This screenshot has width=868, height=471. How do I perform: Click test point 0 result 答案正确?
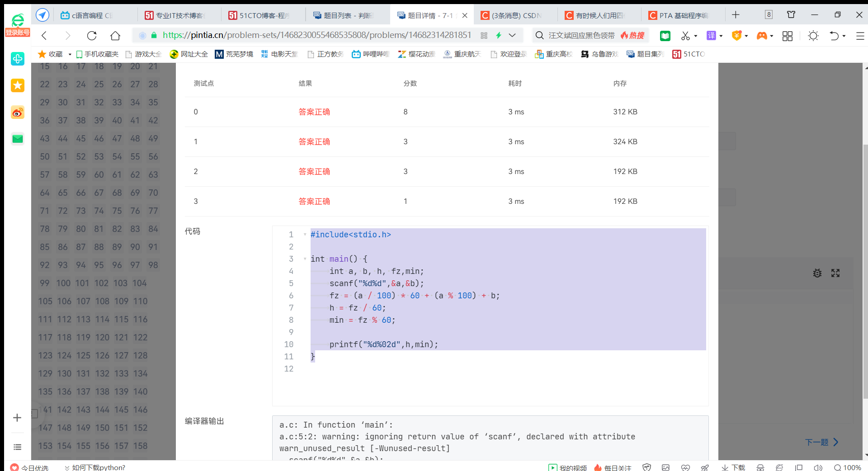314,112
